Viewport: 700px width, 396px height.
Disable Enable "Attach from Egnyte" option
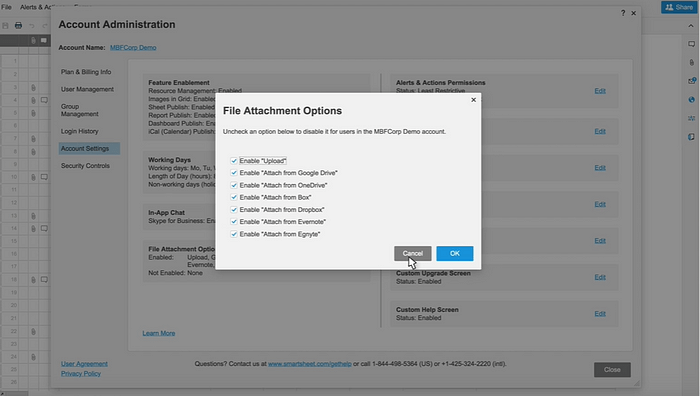(233, 234)
